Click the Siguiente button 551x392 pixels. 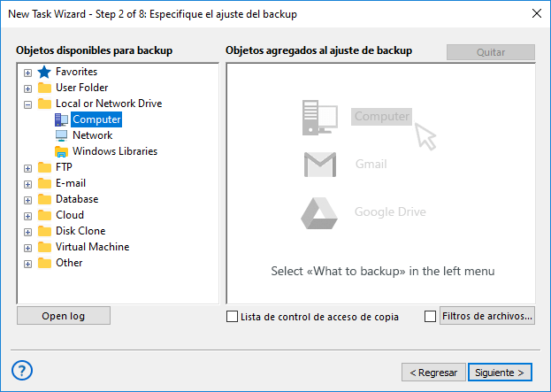click(x=501, y=372)
